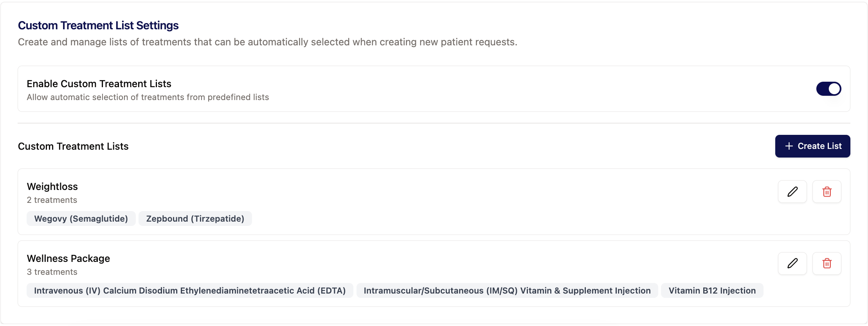Click the Intramuscular/Subcutaneous Vitamin & Supplement Injection chip
Image resolution: width=868 pixels, height=326 pixels.
(x=507, y=290)
